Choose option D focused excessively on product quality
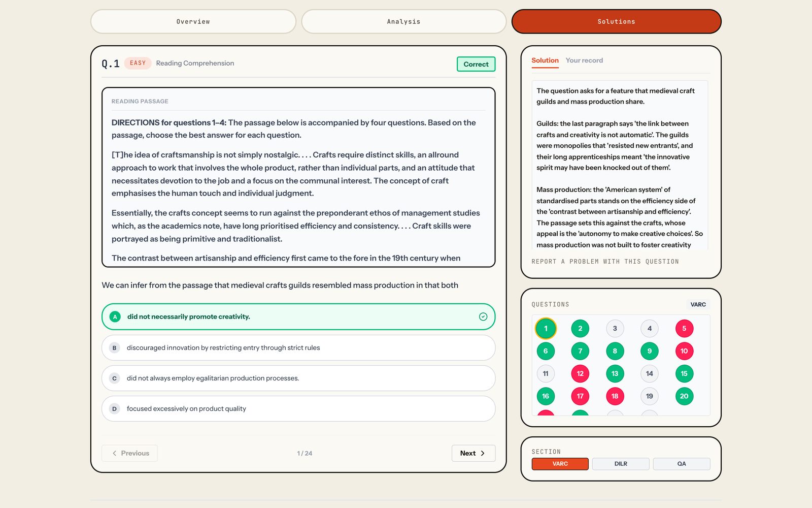This screenshot has height=508, width=812. coord(298,408)
